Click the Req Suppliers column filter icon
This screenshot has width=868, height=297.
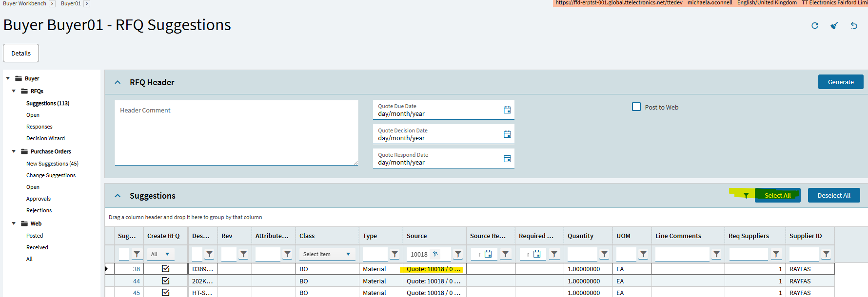click(776, 254)
